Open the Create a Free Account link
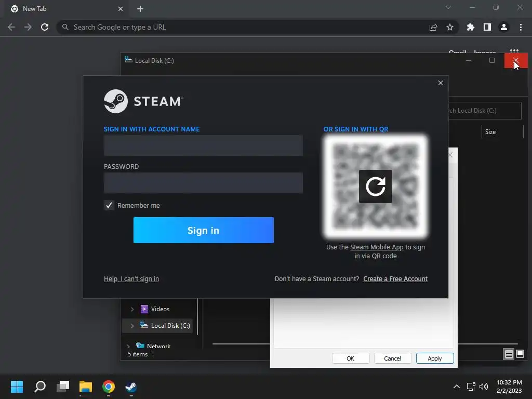This screenshot has height=399, width=532. 395,278
